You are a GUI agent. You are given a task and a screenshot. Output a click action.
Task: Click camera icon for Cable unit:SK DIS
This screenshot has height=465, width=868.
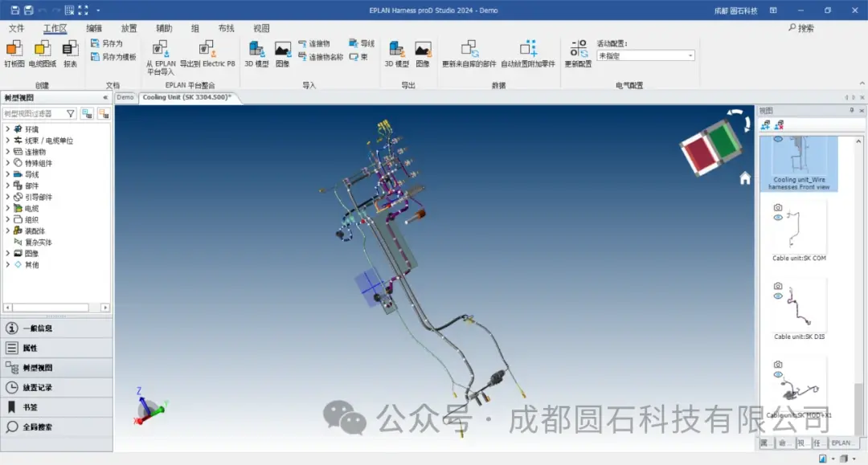point(778,286)
